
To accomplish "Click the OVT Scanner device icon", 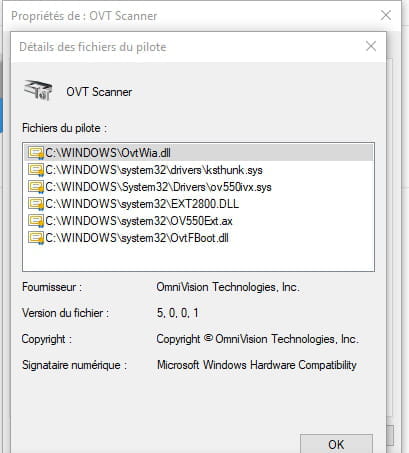I will pos(38,90).
